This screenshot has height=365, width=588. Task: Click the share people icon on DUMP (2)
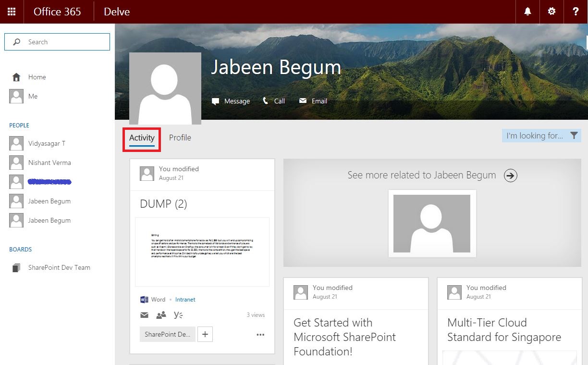coord(161,315)
